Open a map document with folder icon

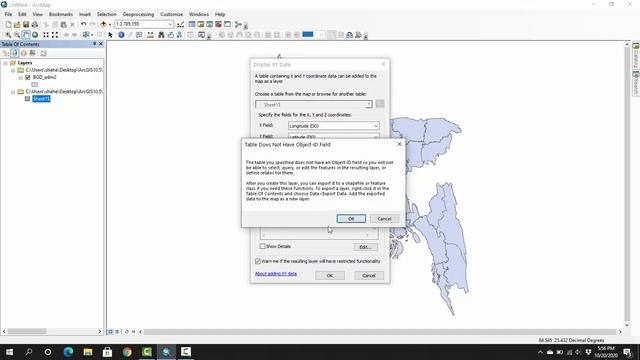coord(17,24)
